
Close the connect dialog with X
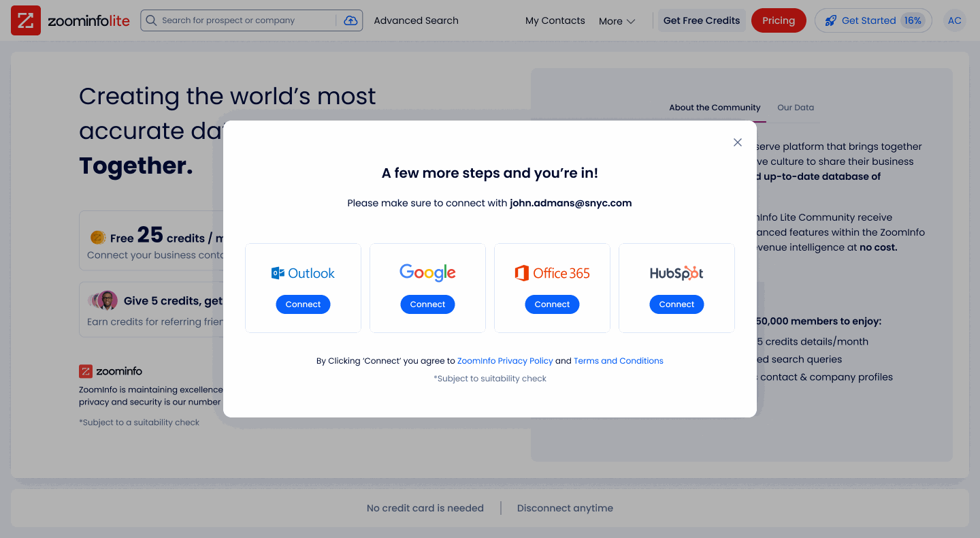click(737, 142)
